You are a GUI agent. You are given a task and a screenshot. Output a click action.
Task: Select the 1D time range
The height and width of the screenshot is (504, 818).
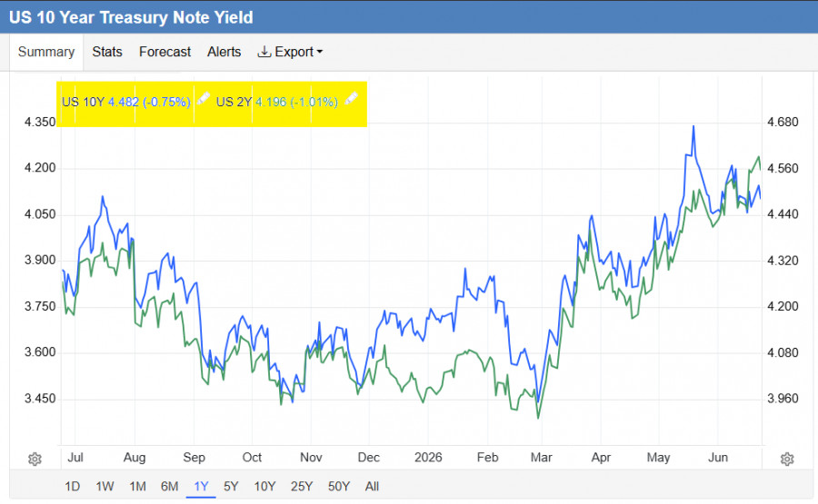[x=72, y=486]
